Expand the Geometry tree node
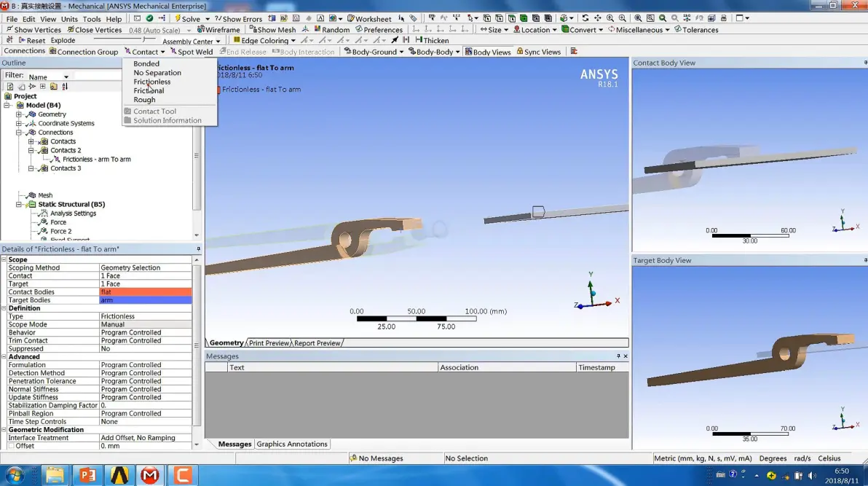Screen dimensions: 868x486 click(x=19, y=114)
